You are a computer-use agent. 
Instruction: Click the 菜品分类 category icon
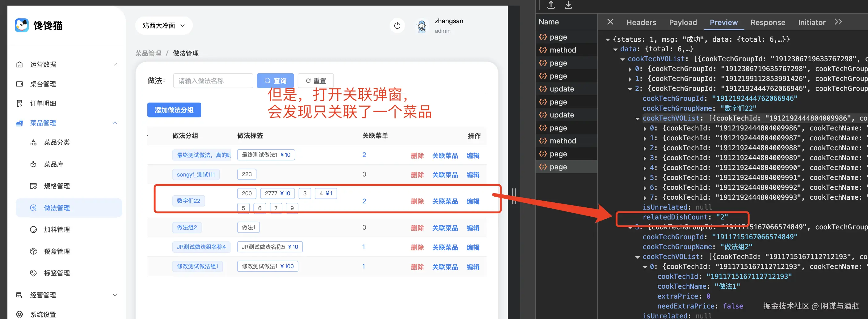pos(33,142)
